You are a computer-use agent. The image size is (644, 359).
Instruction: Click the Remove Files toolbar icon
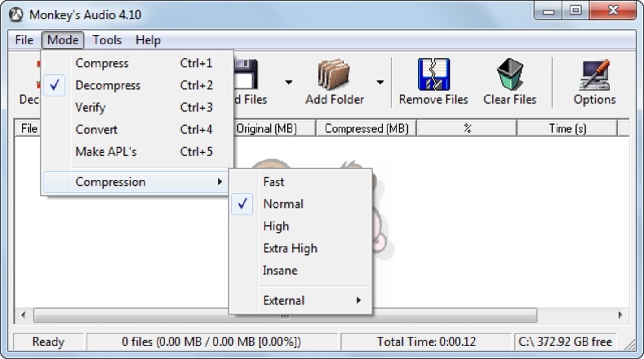click(x=434, y=74)
